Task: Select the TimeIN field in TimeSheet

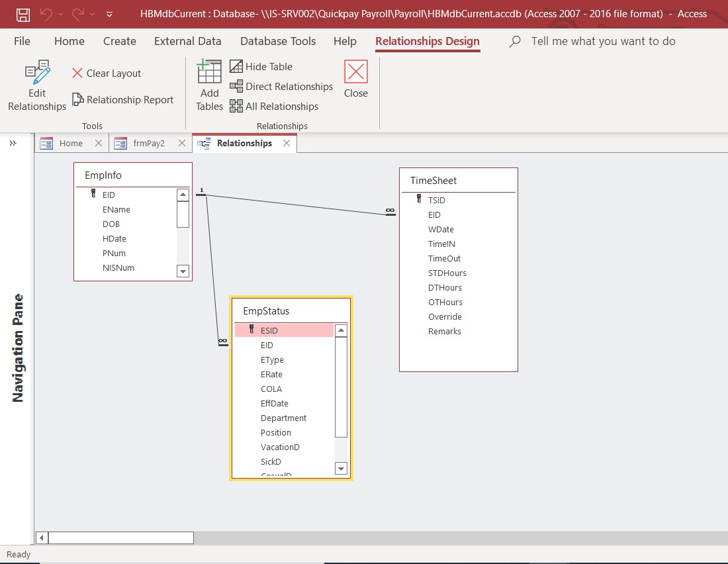Action: coord(441,244)
